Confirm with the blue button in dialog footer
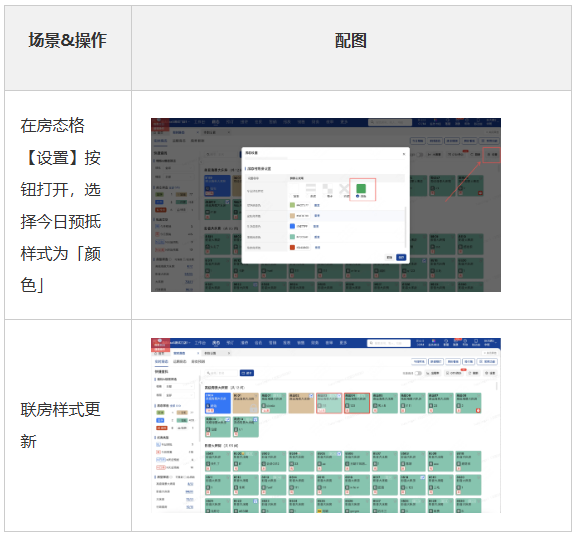The image size is (575, 533). point(401,258)
